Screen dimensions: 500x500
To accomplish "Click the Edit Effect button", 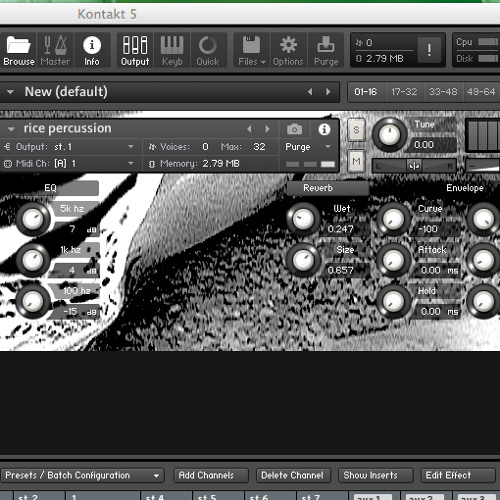I will pos(457,475).
